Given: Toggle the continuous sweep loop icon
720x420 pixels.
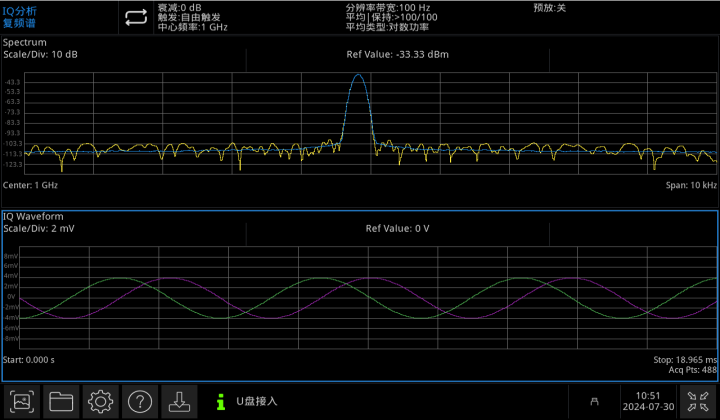Looking at the screenshot, I should point(136,17).
